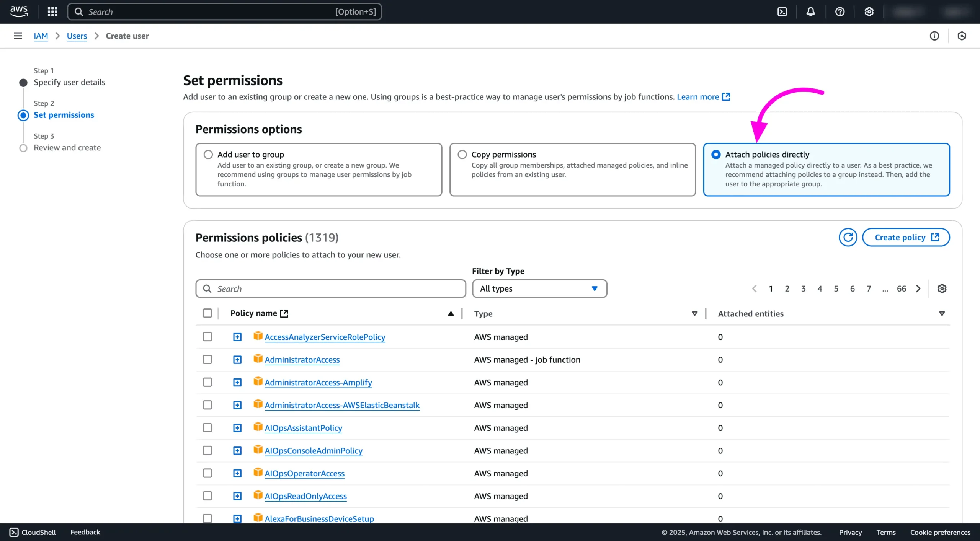Open the AWS home logo

tap(19, 11)
